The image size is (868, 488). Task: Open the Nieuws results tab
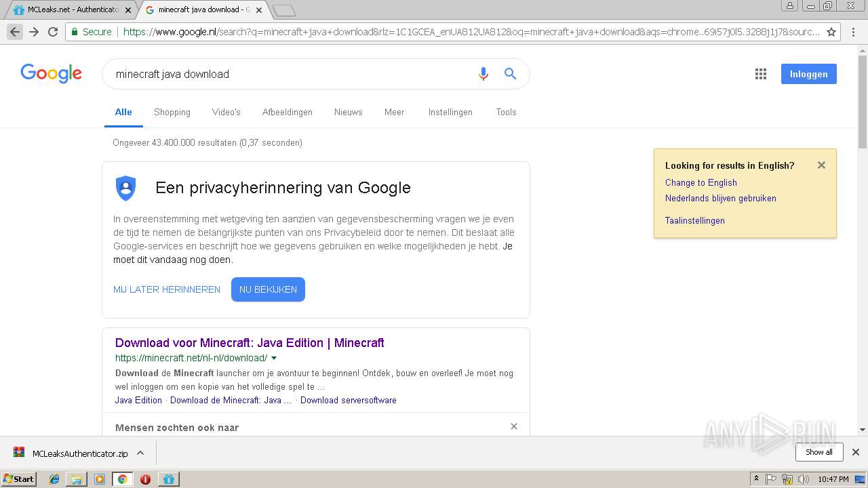coord(348,112)
